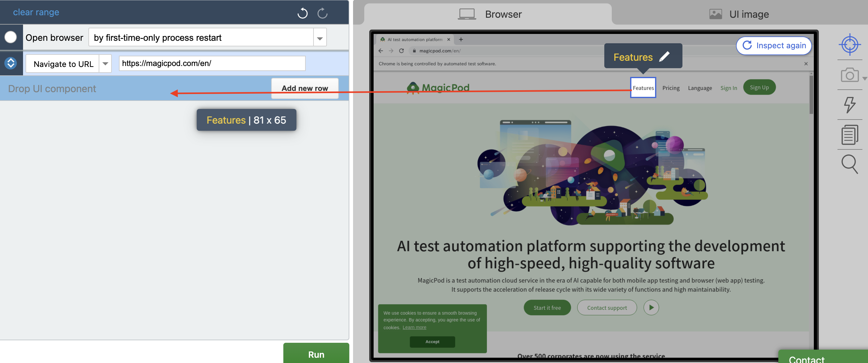Image resolution: width=868 pixels, height=363 pixels.
Task: Click the redo arrow icon
Action: (323, 13)
